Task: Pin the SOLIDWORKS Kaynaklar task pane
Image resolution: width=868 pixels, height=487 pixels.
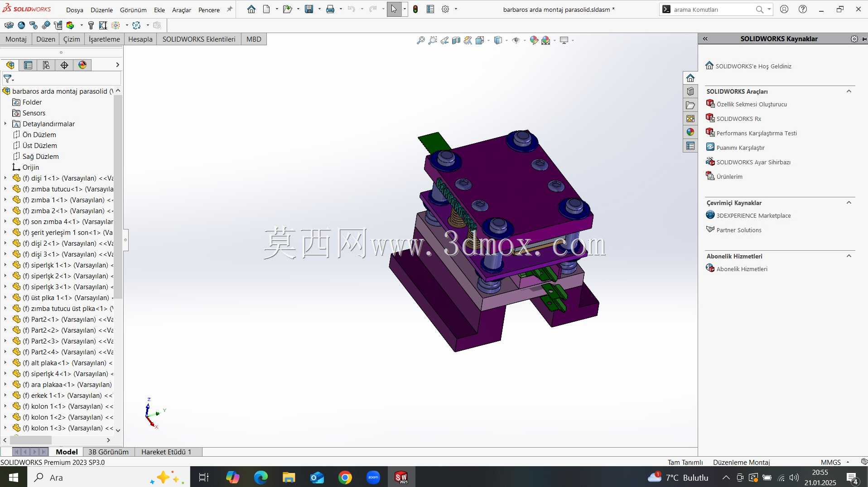Action: [863, 39]
